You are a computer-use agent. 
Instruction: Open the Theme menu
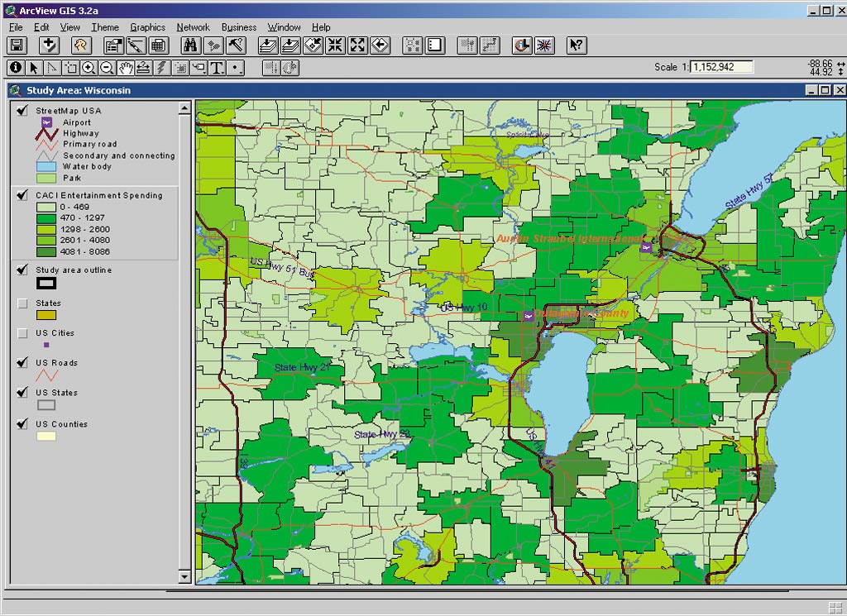pos(105,27)
